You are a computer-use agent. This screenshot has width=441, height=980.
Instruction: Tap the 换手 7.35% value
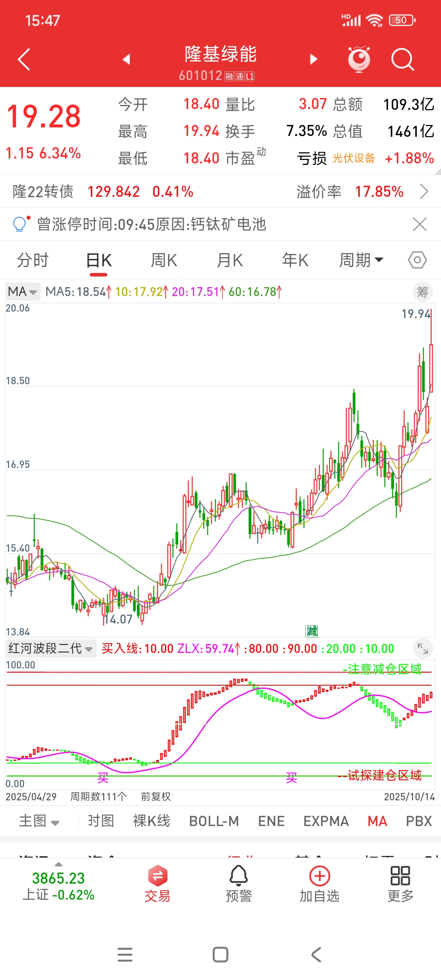[306, 131]
